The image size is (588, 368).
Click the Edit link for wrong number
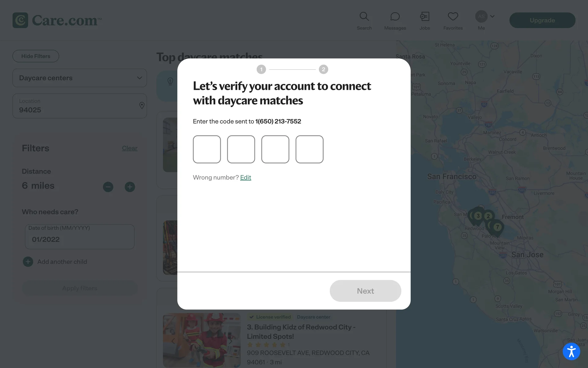click(x=246, y=178)
